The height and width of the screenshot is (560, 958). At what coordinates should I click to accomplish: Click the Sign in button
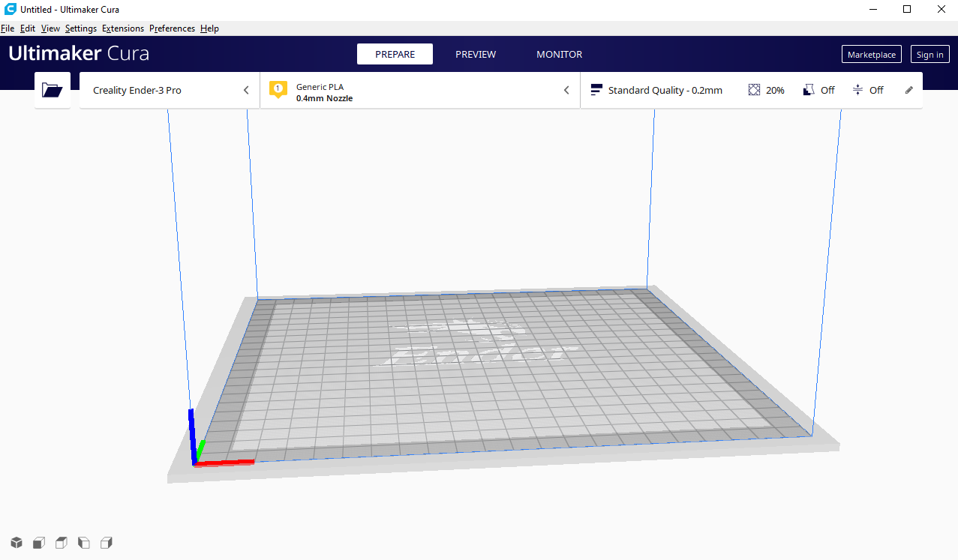(x=929, y=55)
